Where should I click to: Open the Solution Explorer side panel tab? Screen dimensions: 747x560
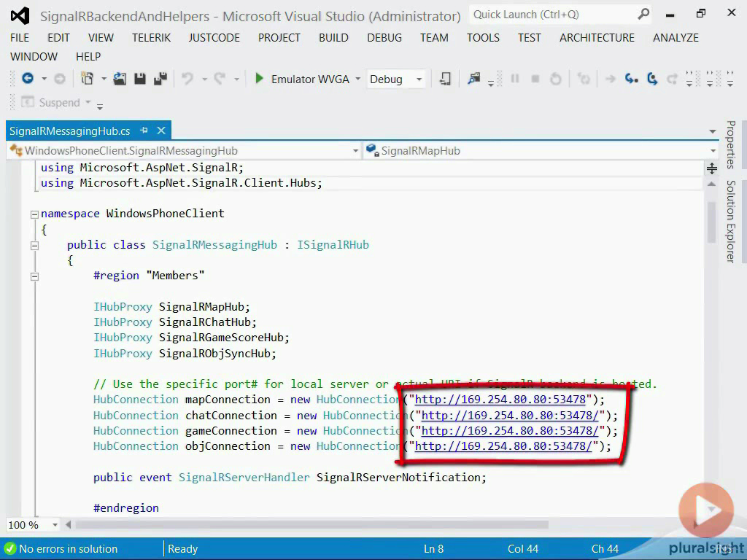pos(731,222)
